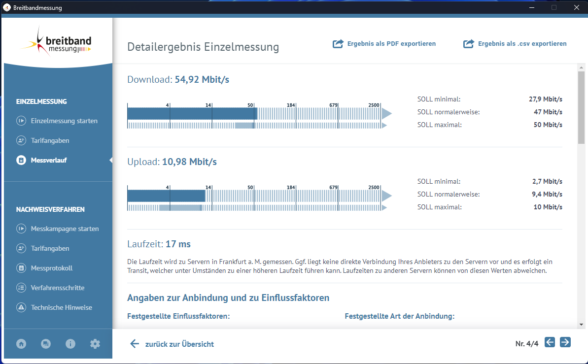Click the CSV export share icon
The height and width of the screenshot is (364, 588).
pyautogui.click(x=468, y=44)
